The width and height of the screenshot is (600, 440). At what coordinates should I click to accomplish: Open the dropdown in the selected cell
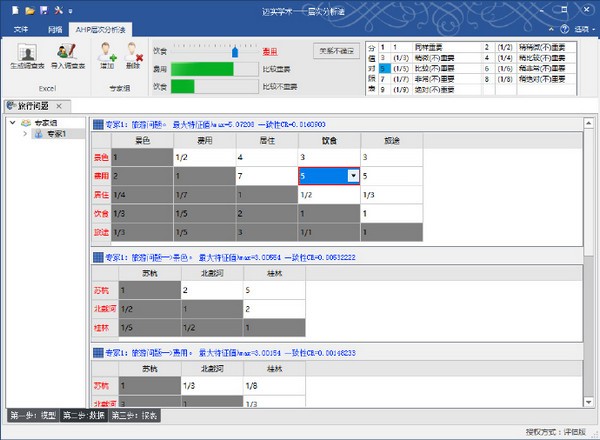pyautogui.click(x=352, y=176)
